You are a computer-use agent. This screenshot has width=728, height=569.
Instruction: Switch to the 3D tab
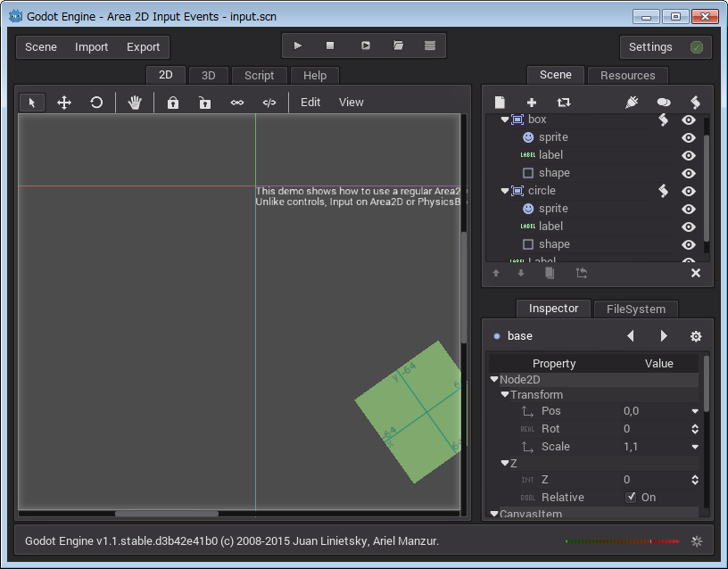[209, 76]
